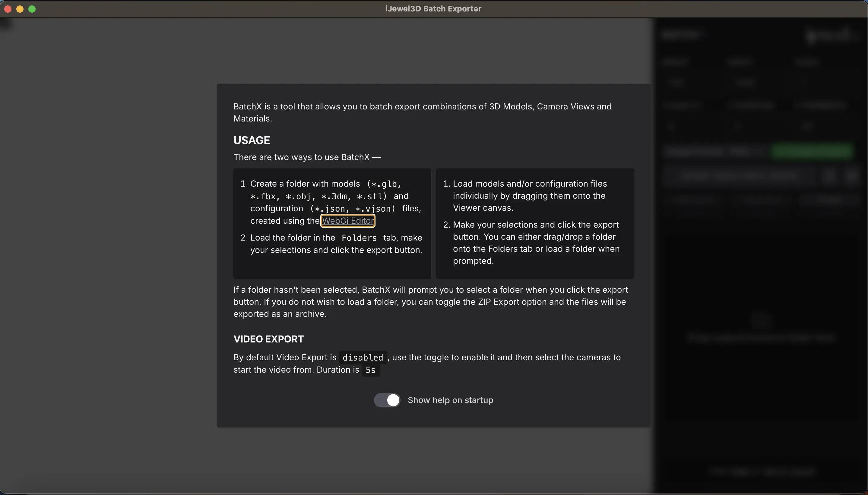Click the USAGE heading
The width and height of the screenshot is (868, 495).
pos(252,140)
